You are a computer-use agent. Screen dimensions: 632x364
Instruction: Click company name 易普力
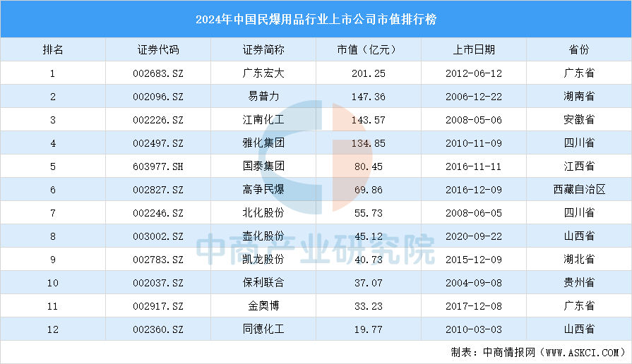click(263, 96)
